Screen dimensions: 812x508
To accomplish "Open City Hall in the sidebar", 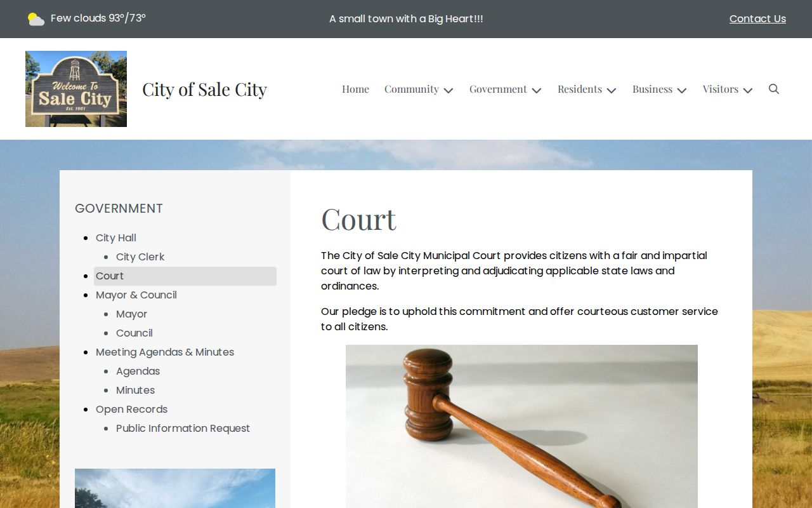I will [x=116, y=238].
